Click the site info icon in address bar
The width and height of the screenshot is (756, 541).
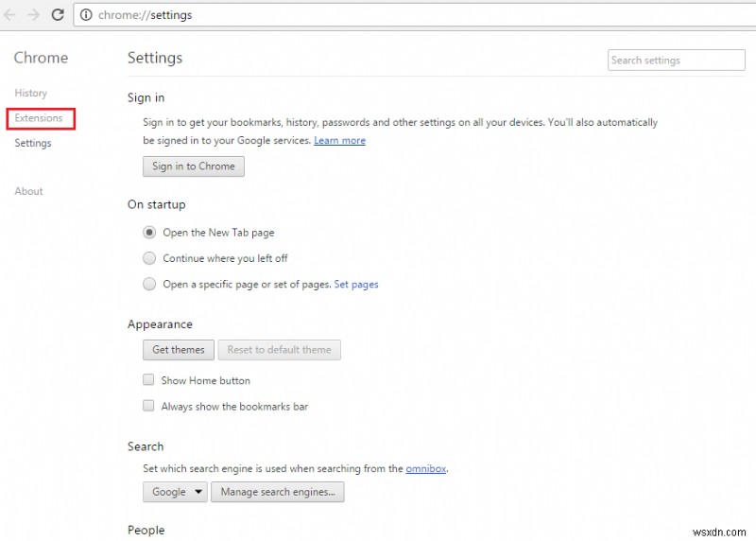tap(86, 15)
